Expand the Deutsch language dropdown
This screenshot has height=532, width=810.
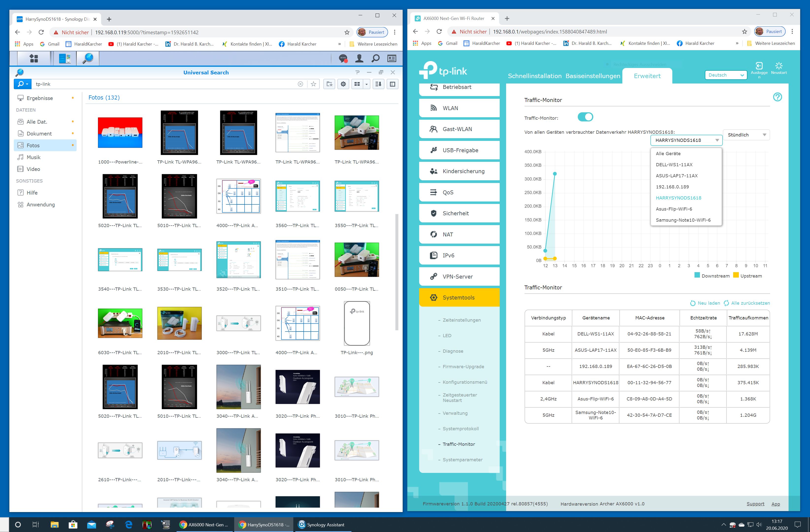(726, 75)
